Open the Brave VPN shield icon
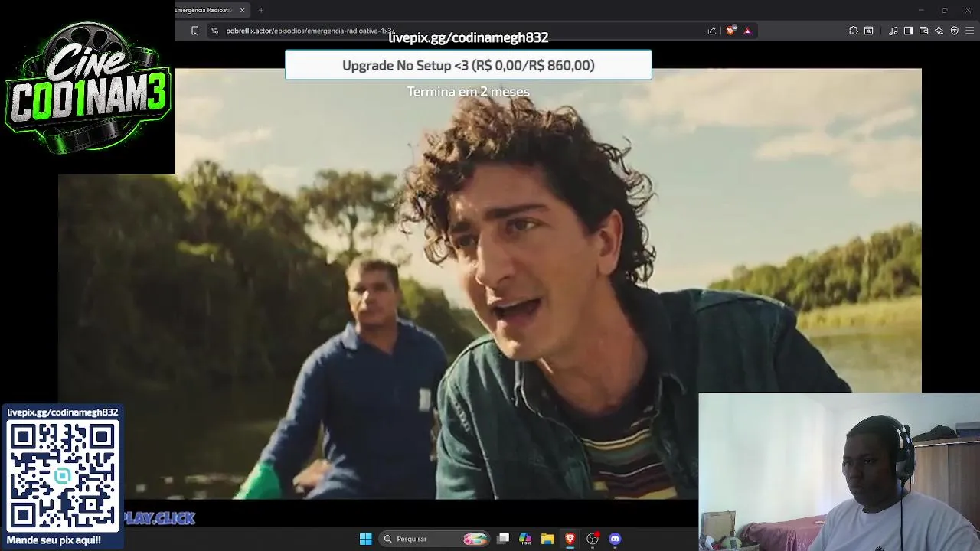The width and height of the screenshot is (980, 551). tap(954, 31)
